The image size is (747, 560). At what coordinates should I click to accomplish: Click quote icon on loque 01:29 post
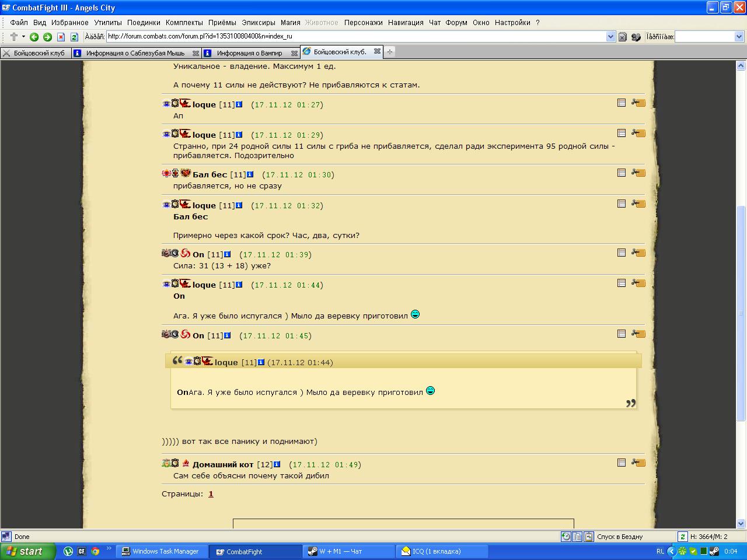(622, 133)
